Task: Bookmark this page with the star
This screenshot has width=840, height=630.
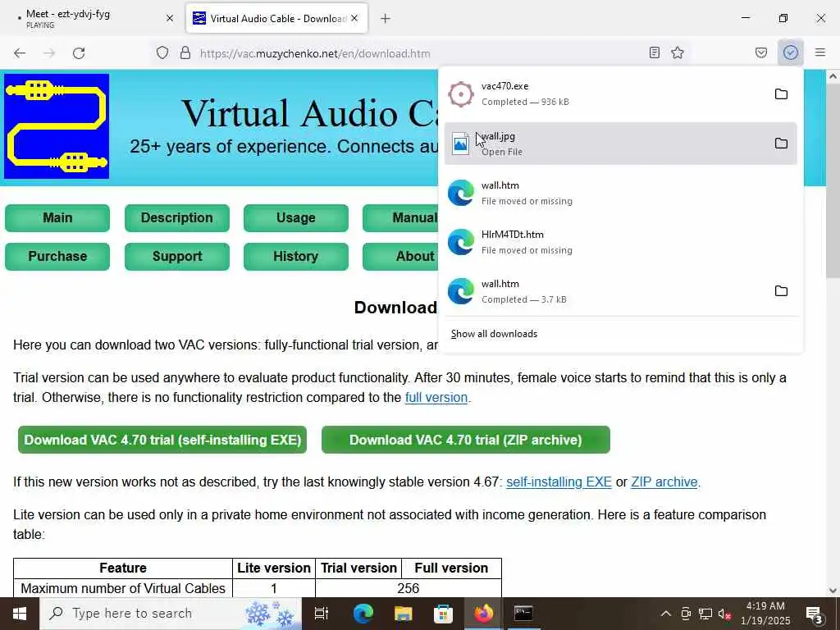Action: pos(678,52)
